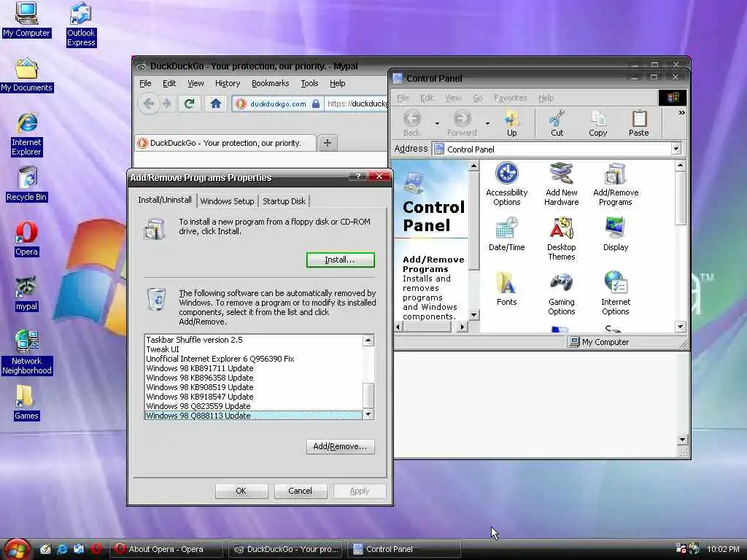The image size is (747, 560).
Task: Open Desktop Themes in Control Panel
Action: [x=561, y=239]
